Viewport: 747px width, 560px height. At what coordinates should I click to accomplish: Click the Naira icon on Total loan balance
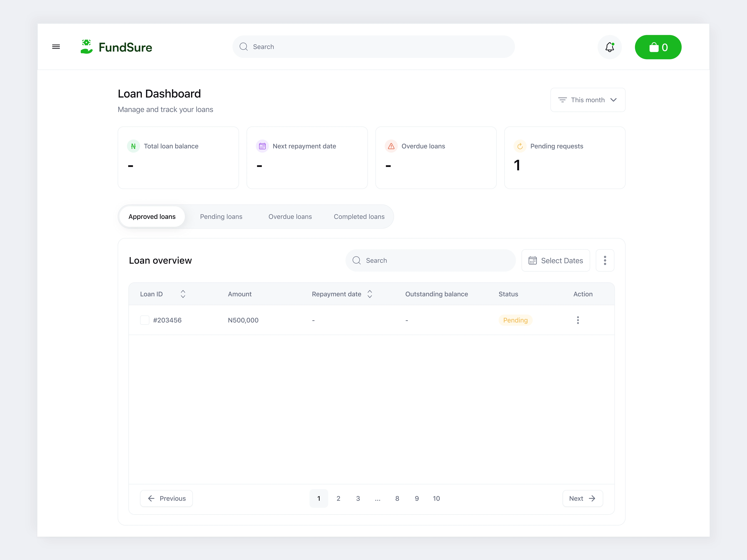133,146
